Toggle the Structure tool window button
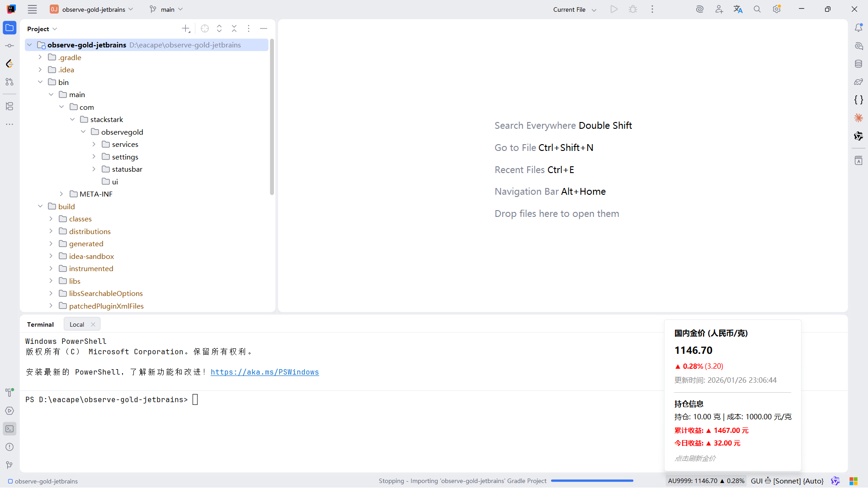868x488 pixels. tap(9, 106)
